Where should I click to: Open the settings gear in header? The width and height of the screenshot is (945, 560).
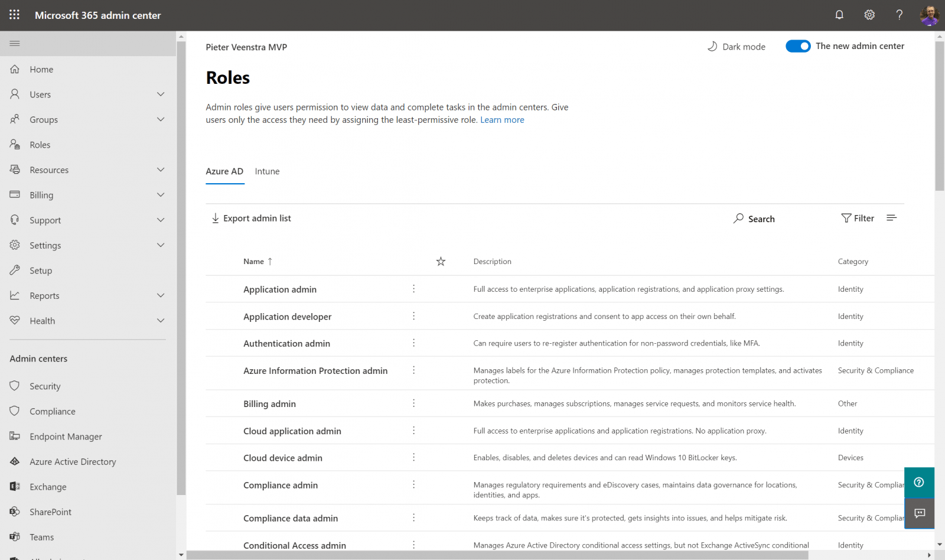tap(869, 15)
